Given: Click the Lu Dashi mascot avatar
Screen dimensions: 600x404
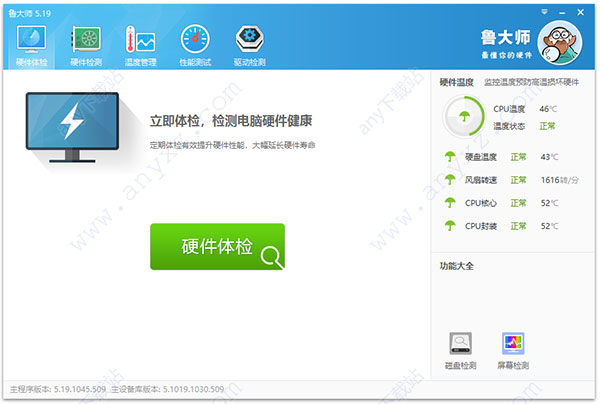Looking at the screenshot, I should tap(562, 44).
